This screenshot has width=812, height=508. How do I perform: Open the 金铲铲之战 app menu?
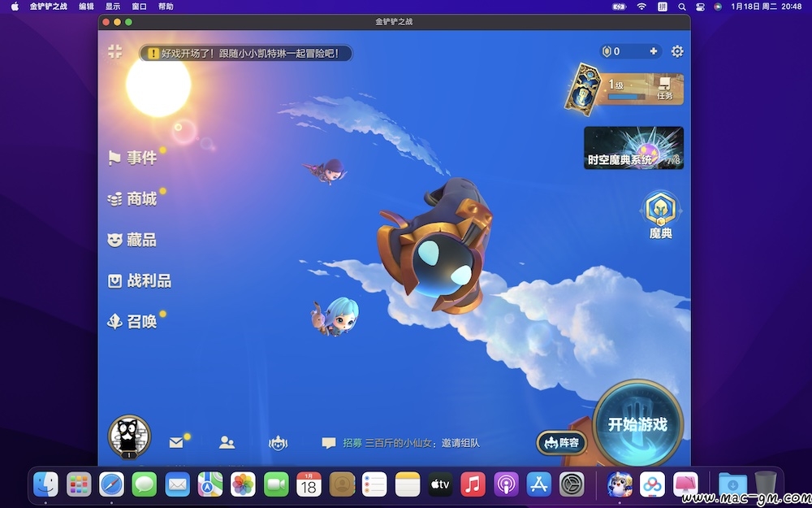click(x=48, y=7)
